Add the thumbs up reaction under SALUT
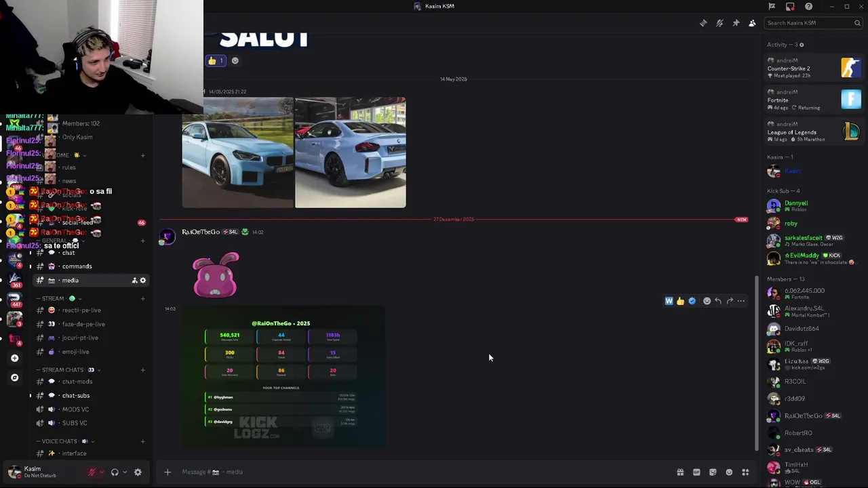The height and width of the screenshot is (488, 868). click(x=216, y=61)
